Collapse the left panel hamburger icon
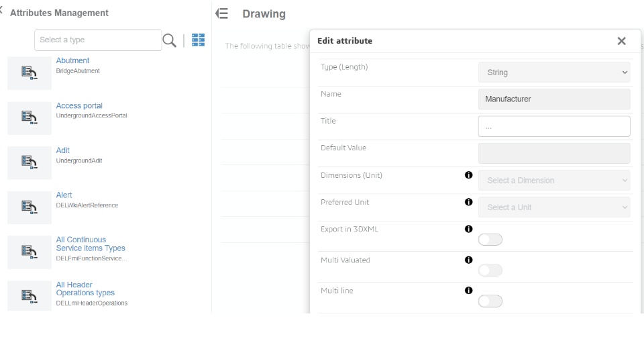This screenshot has height=345, width=644. [222, 13]
